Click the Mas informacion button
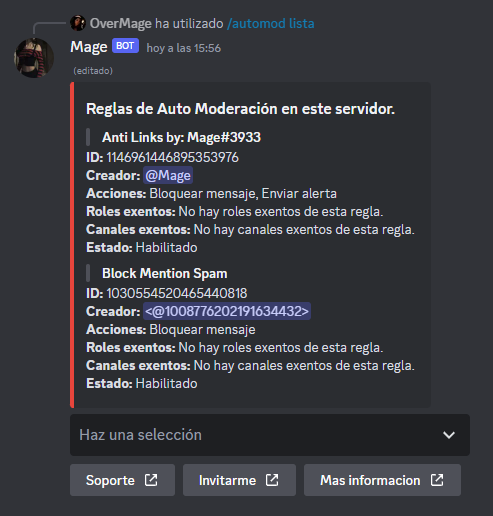 point(382,480)
